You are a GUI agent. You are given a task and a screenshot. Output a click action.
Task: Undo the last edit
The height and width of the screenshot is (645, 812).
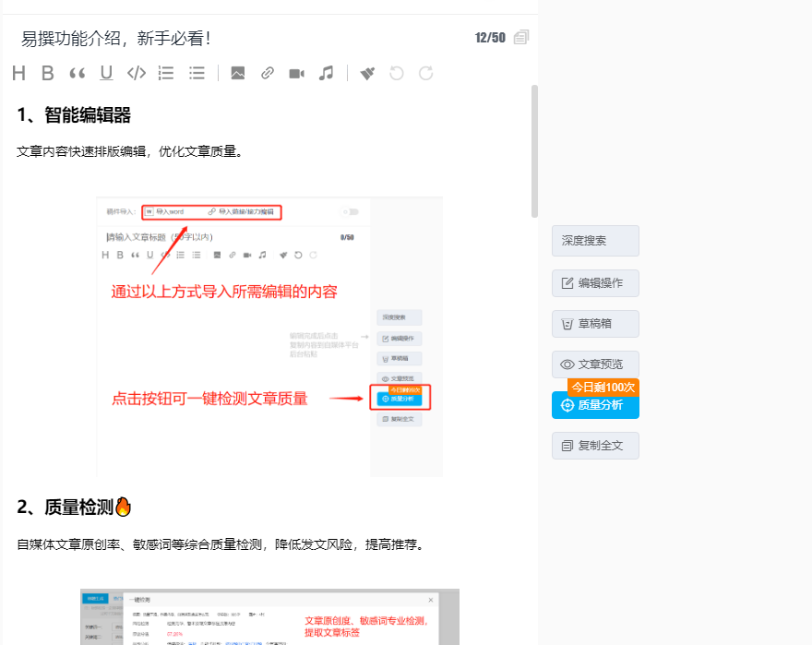tap(396, 73)
